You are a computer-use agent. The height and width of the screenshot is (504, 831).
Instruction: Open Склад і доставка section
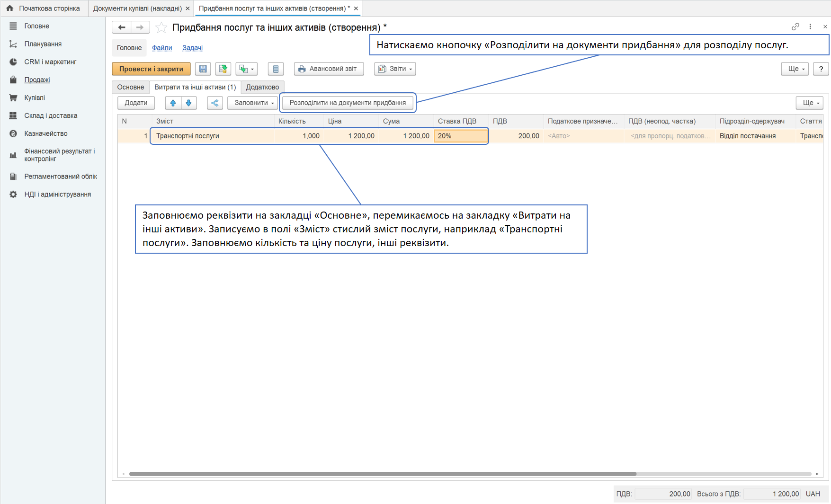coord(51,116)
